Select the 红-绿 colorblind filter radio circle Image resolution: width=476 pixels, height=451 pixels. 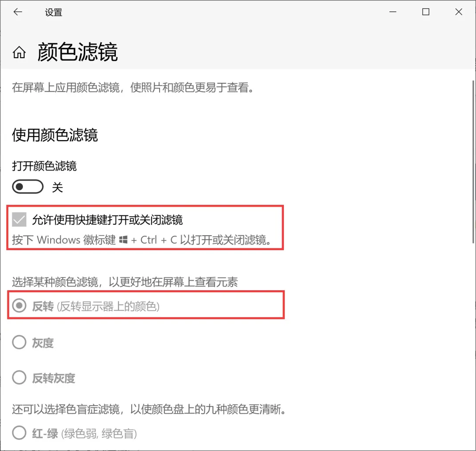(x=19, y=433)
